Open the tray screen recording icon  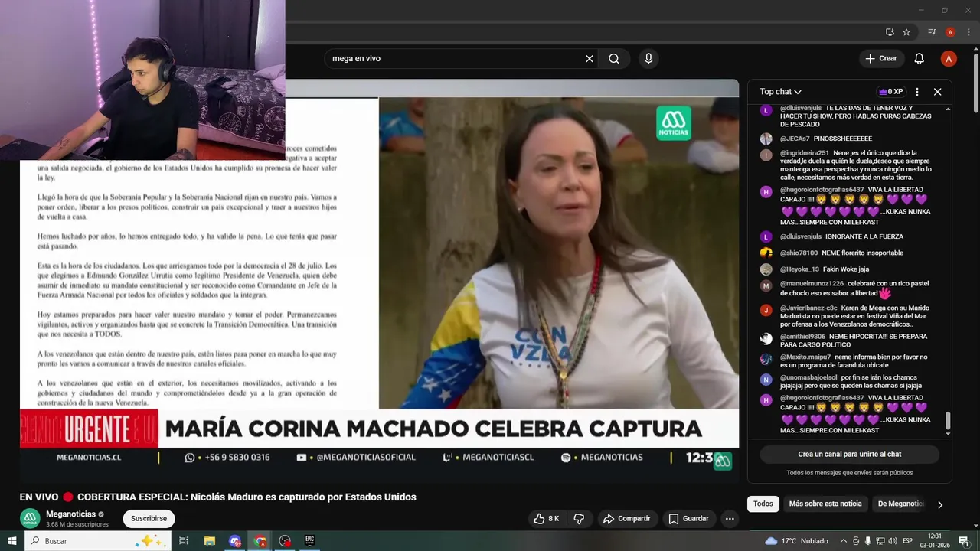[x=856, y=540]
